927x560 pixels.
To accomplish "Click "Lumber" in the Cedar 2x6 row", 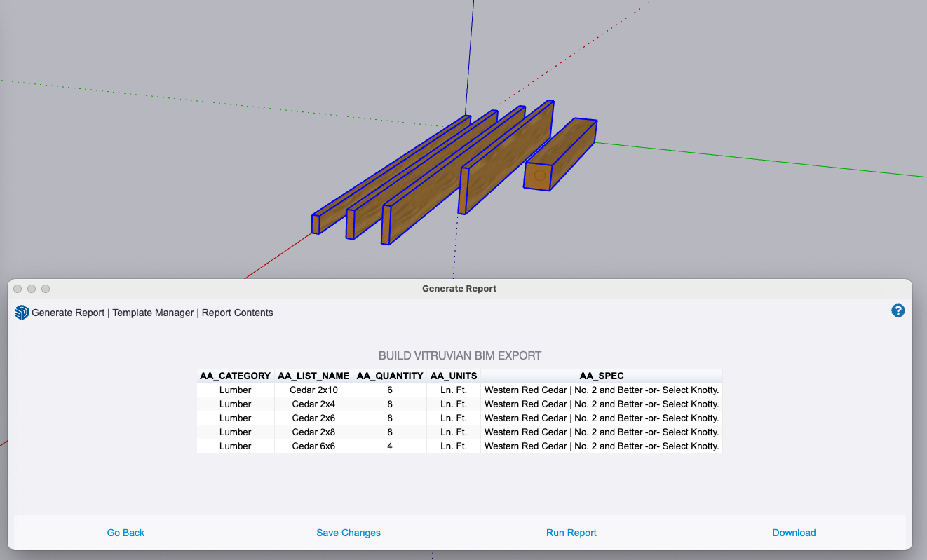I will 236,418.
